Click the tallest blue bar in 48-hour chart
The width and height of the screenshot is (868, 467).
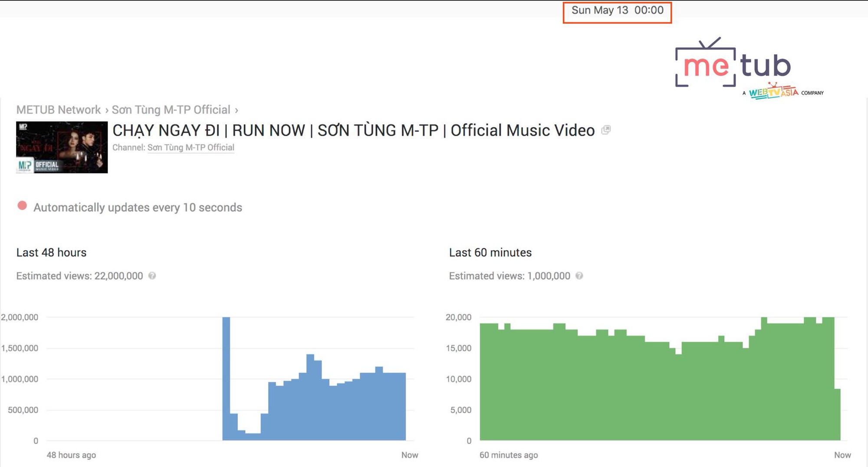(x=226, y=378)
